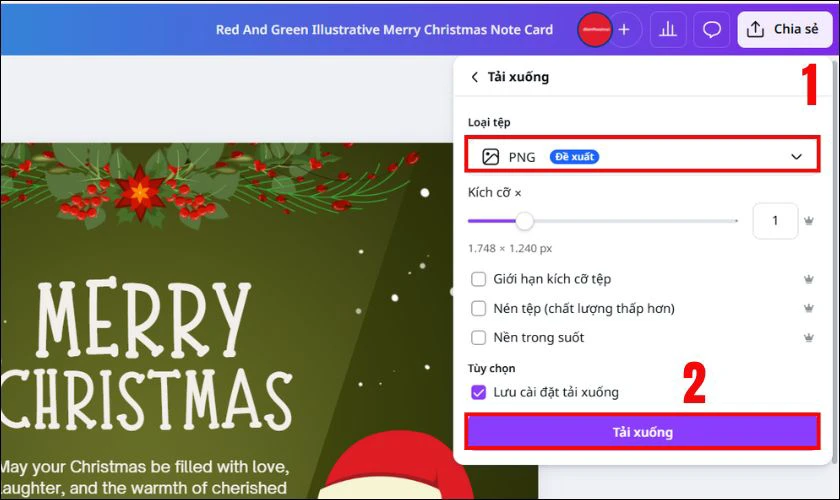Select the red poinsettia flower on card
The image size is (840, 500).
139,192
